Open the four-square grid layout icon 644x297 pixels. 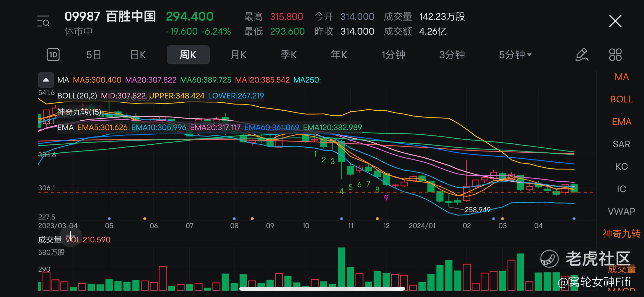615,55
